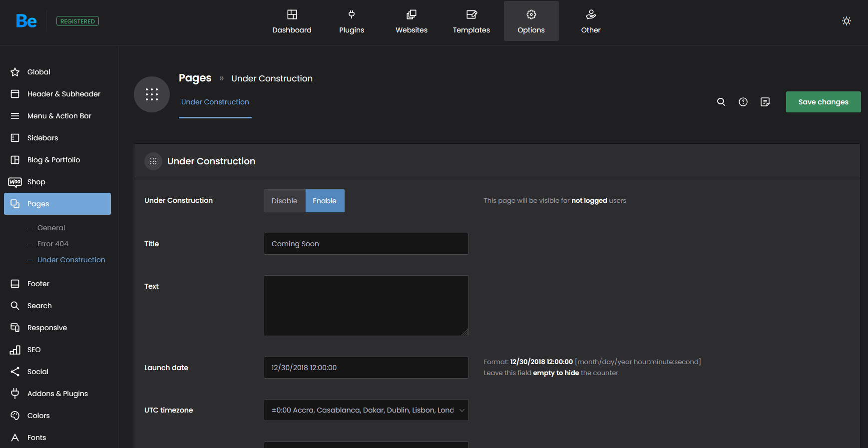Open the notes document icon
868x448 pixels.
click(765, 102)
